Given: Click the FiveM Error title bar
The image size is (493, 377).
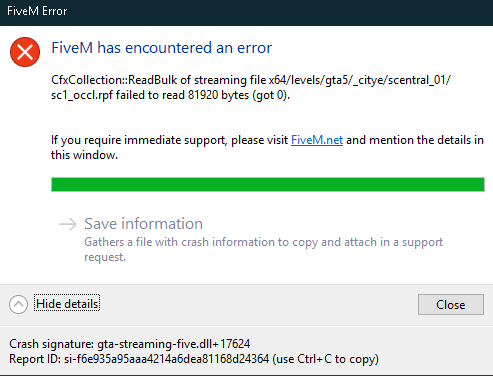Looking at the screenshot, I should point(246,12).
